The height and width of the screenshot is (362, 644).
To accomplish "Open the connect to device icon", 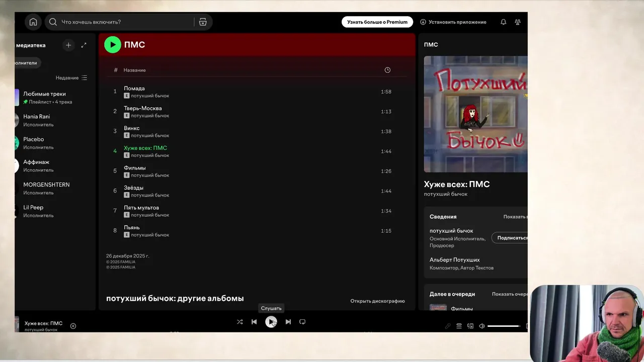I will pos(470,326).
